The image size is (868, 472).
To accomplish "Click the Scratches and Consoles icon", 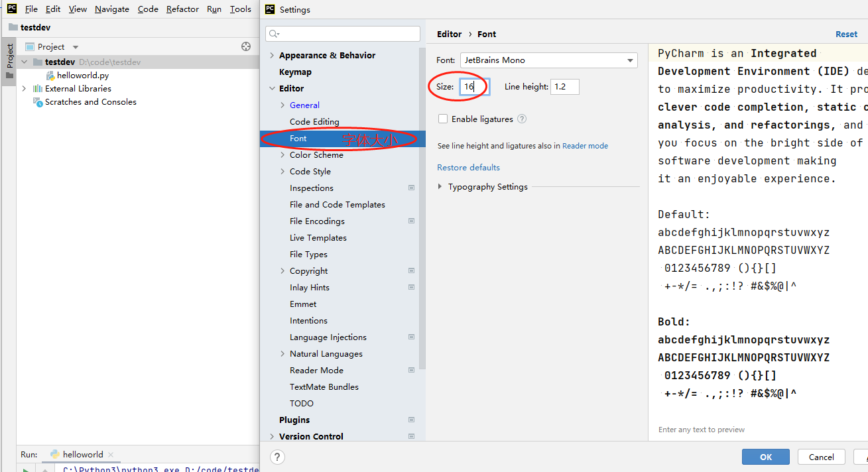I will 38,102.
